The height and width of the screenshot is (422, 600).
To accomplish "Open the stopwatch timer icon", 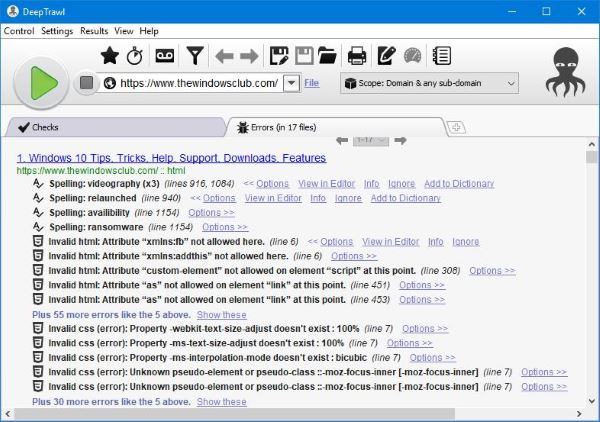I will point(135,56).
